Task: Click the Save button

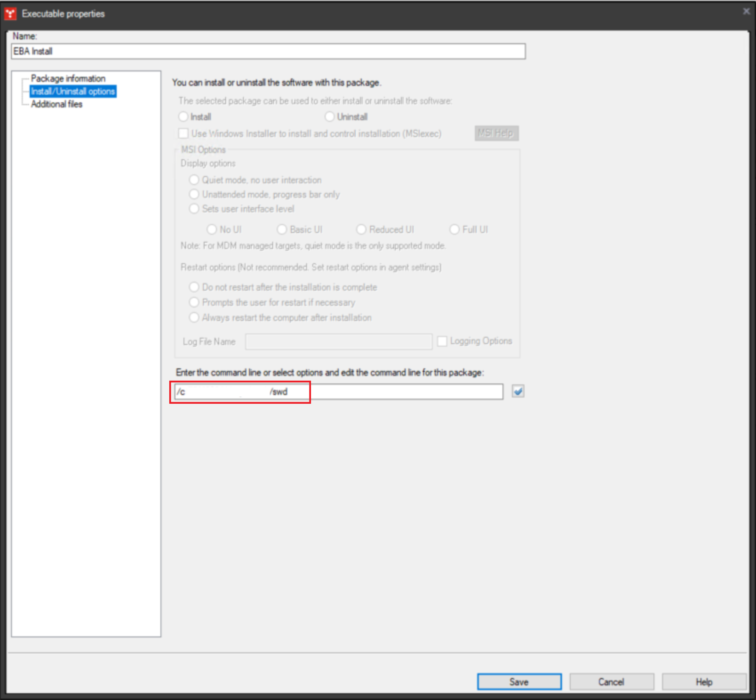Action: click(518, 682)
